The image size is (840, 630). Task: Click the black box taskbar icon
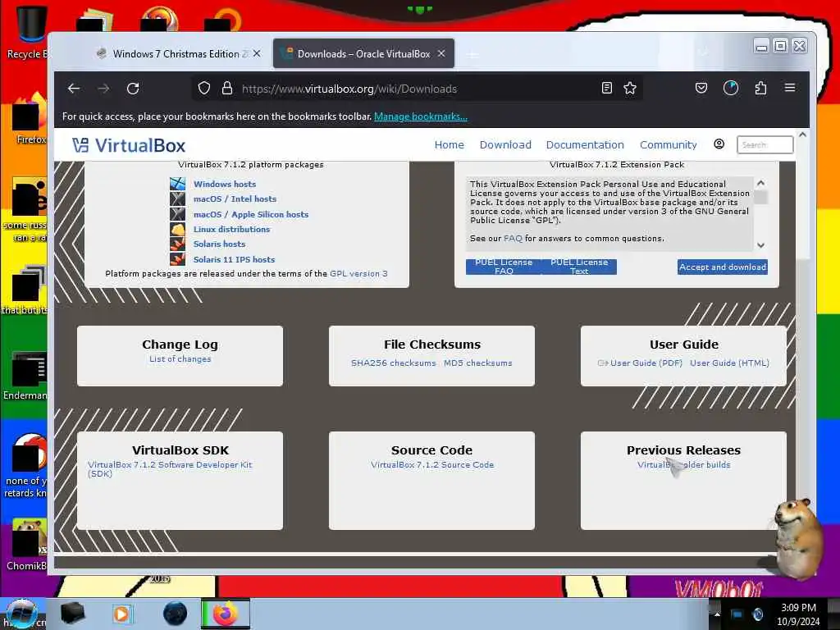[x=73, y=614]
